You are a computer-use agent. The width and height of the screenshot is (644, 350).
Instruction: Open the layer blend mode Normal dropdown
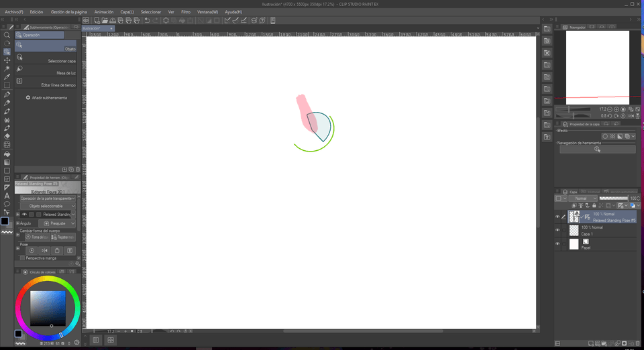point(583,198)
